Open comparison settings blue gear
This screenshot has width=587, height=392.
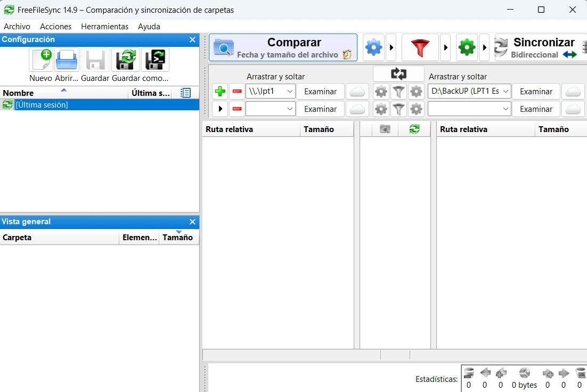click(373, 47)
